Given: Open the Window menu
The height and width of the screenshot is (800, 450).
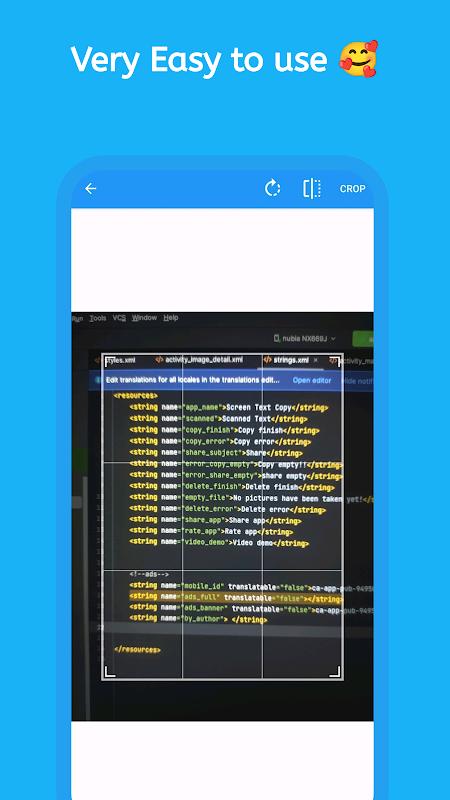Looking at the screenshot, I should pos(144,318).
